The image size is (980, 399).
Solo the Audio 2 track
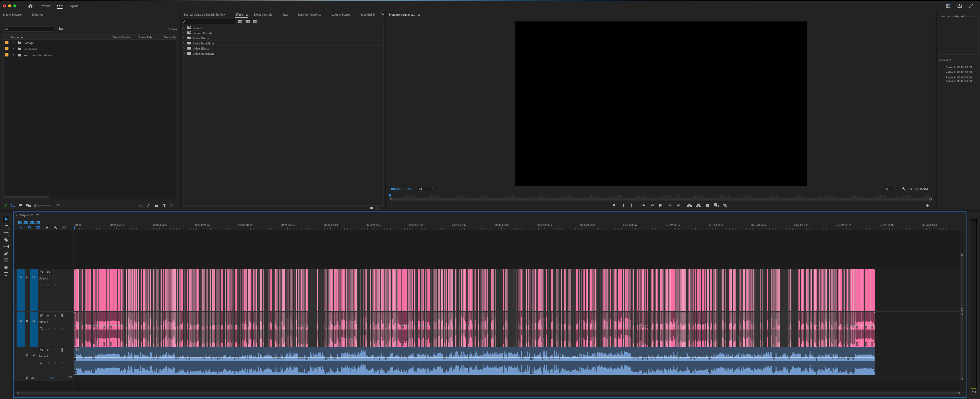pyautogui.click(x=55, y=350)
